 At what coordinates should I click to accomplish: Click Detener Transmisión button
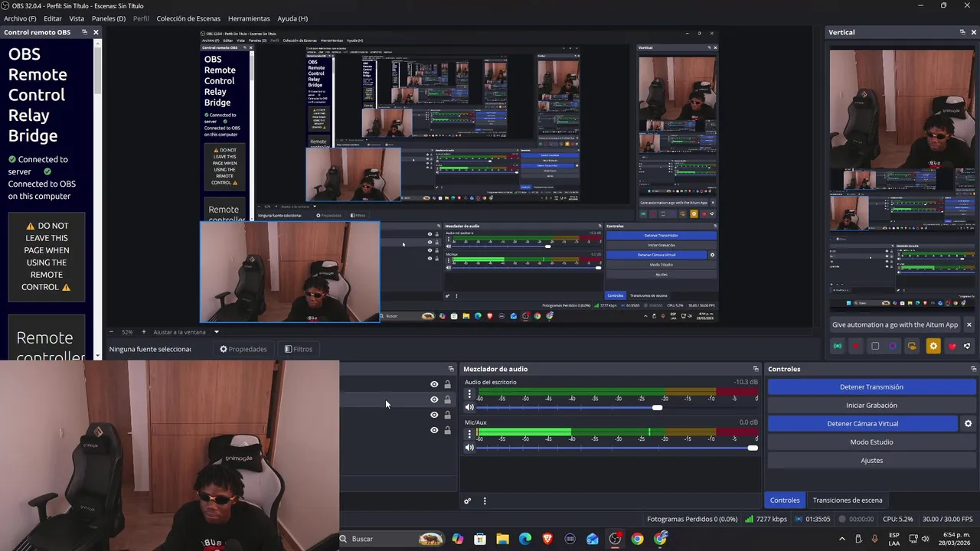coord(871,387)
